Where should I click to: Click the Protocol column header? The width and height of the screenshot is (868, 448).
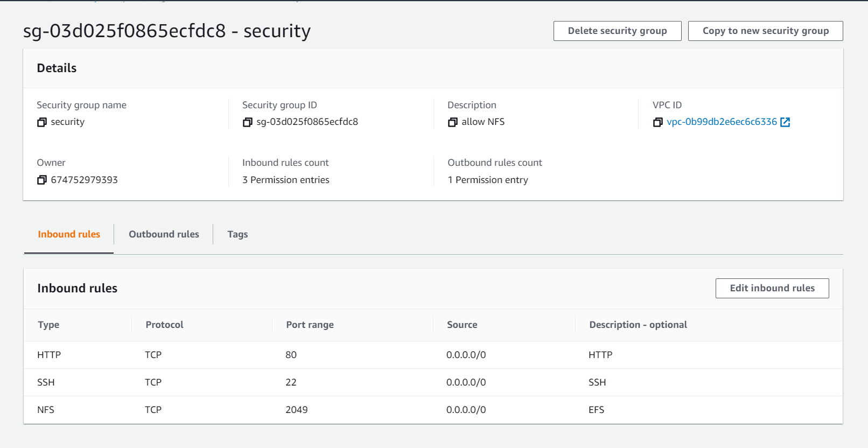point(164,325)
